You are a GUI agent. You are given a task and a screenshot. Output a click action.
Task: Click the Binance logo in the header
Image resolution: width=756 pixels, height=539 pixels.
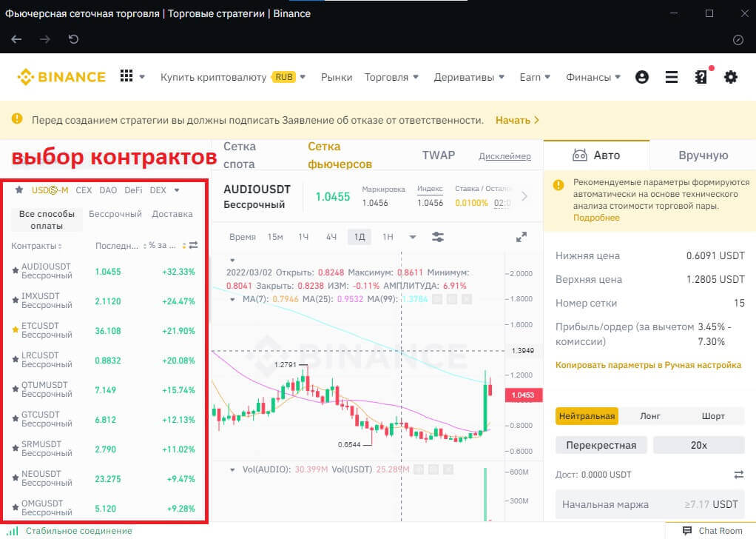pyautogui.click(x=62, y=77)
